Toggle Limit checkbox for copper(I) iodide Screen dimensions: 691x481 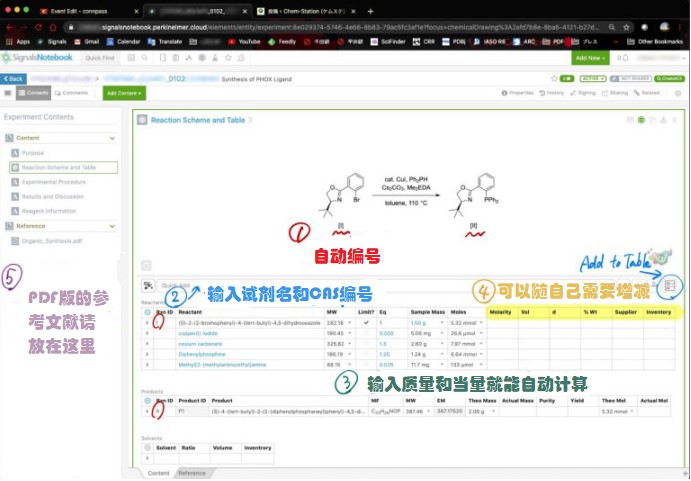(x=366, y=333)
